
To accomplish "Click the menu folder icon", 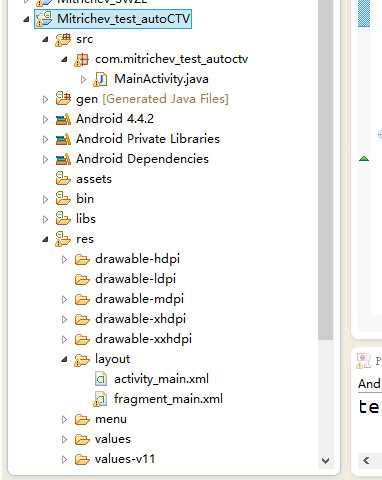I will [82, 419].
